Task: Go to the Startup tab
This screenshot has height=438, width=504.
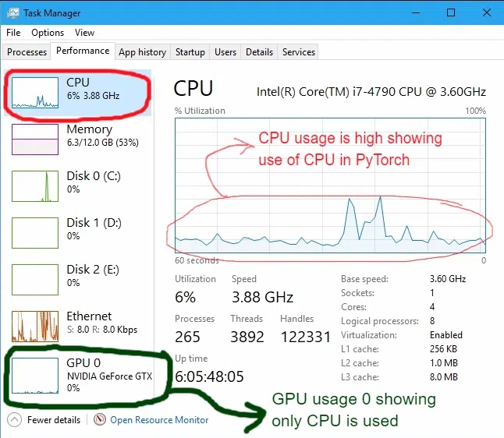Action: click(x=190, y=52)
